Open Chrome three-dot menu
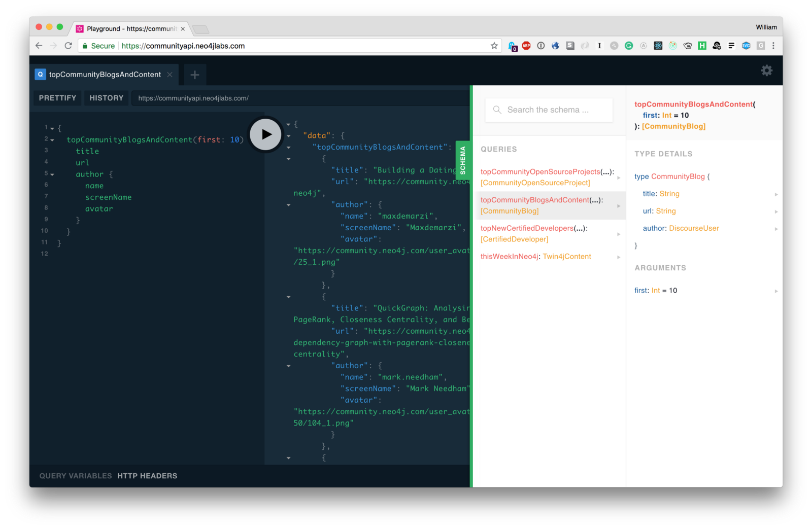812x529 pixels. click(x=773, y=46)
